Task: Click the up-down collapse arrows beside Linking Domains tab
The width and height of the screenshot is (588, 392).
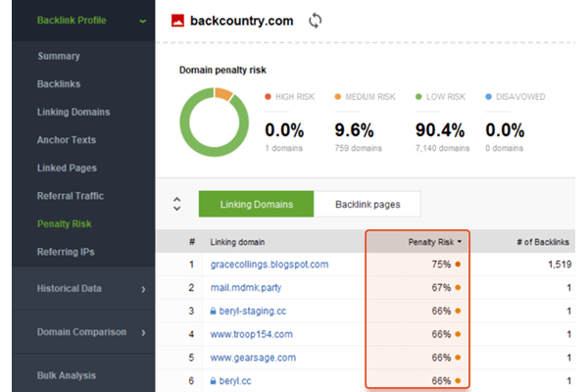Action: point(177,204)
